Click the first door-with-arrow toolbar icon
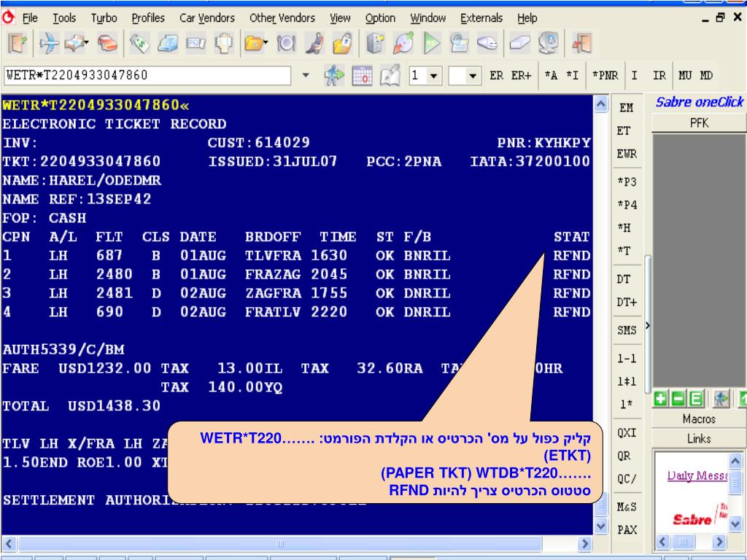 coord(18,44)
